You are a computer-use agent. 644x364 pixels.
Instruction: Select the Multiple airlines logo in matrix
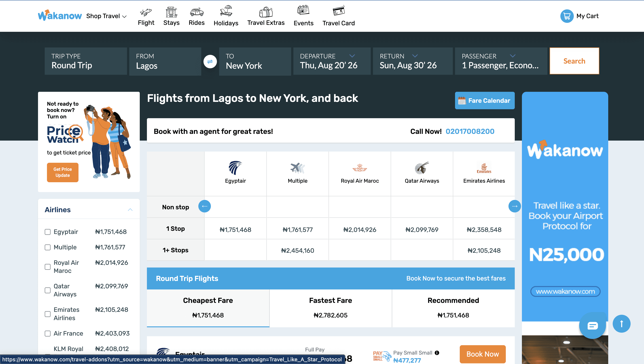tap(297, 168)
